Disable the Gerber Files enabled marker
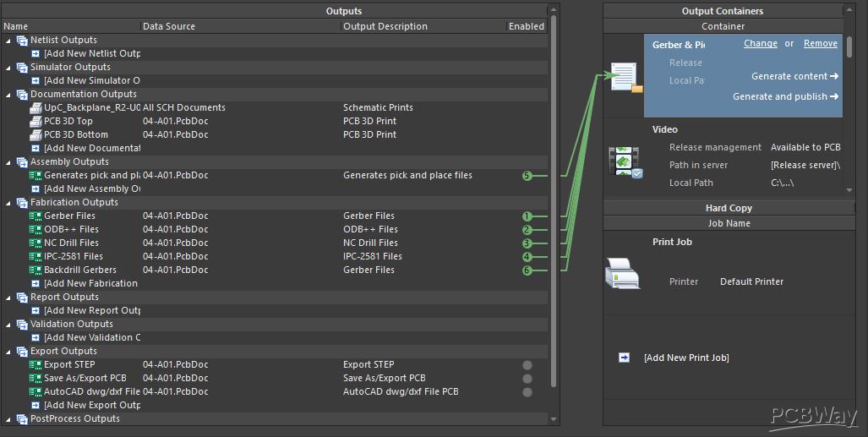 pos(527,216)
